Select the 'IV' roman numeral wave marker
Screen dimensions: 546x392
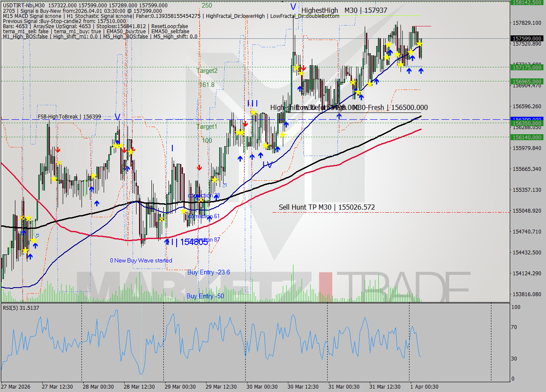coord(268,164)
